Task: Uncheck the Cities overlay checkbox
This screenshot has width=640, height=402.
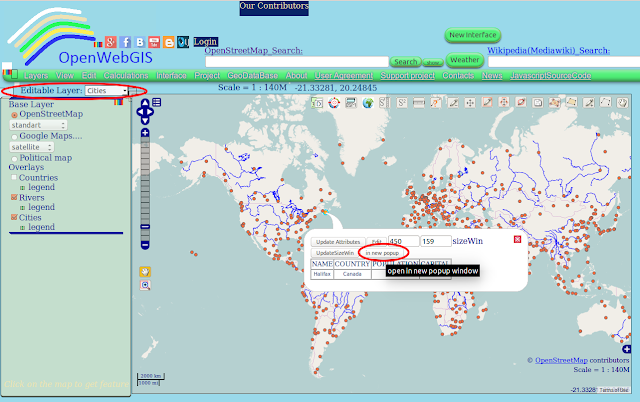Action: coord(14,217)
